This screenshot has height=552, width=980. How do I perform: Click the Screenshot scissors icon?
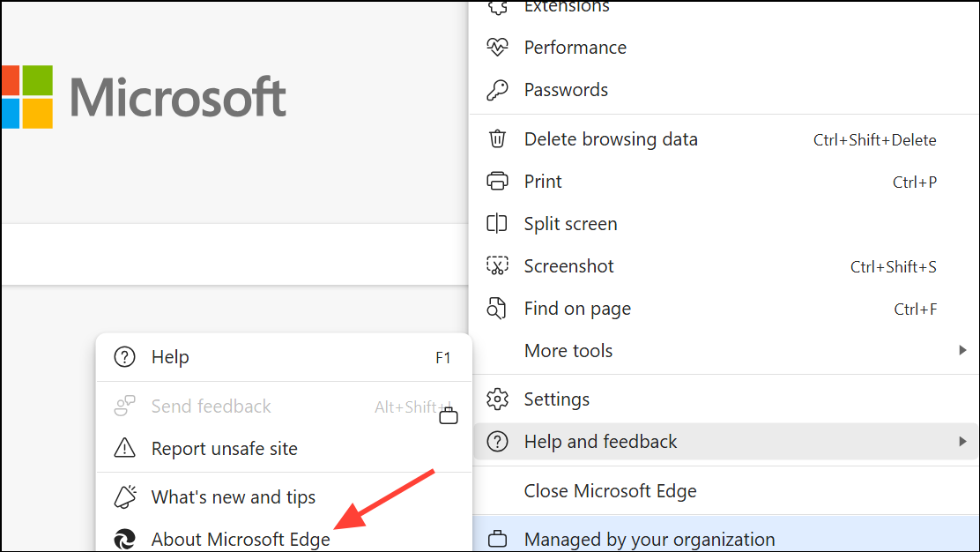click(498, 266)
